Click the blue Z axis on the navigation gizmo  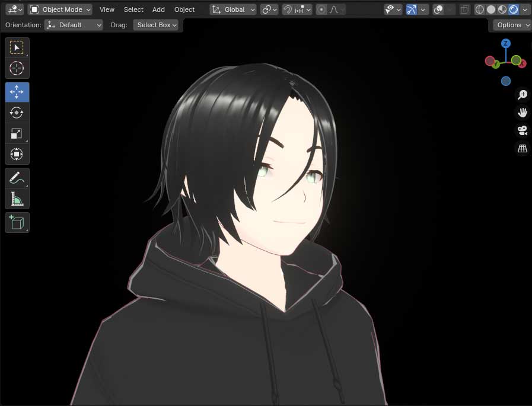(506, 43)
